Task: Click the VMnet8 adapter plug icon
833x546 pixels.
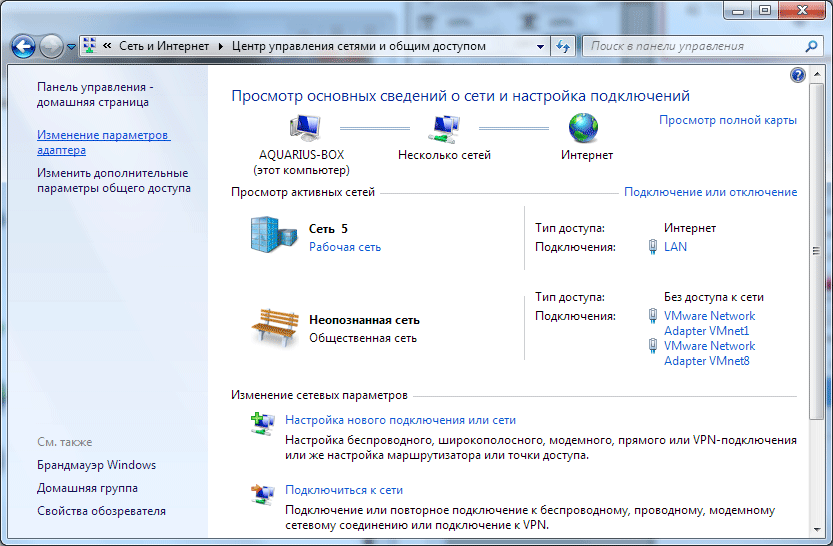Action: [x=653, y=346]
